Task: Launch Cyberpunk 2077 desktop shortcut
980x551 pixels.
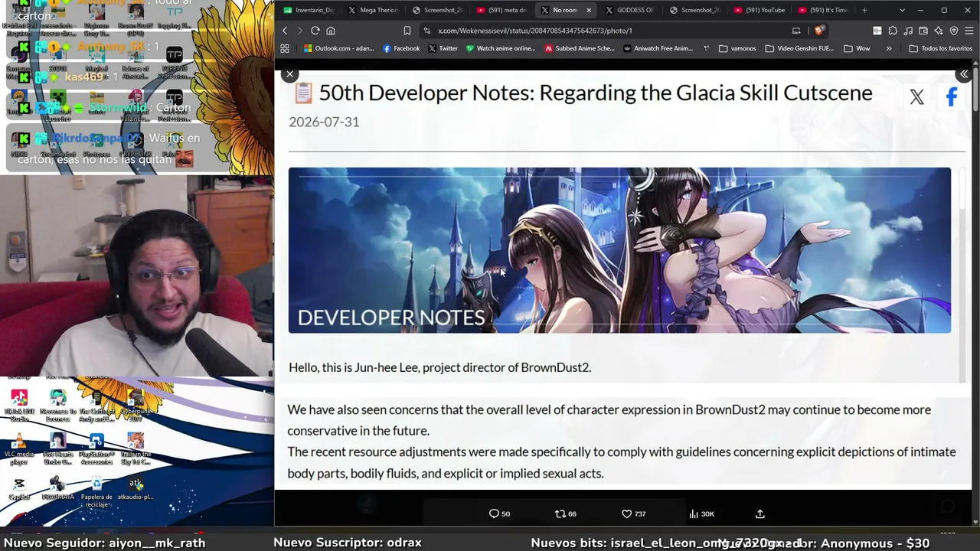Action: click(135, 406)
